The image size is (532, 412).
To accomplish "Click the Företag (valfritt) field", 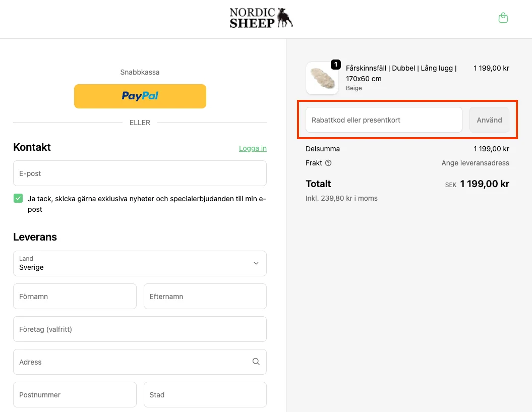I will 140,329.
